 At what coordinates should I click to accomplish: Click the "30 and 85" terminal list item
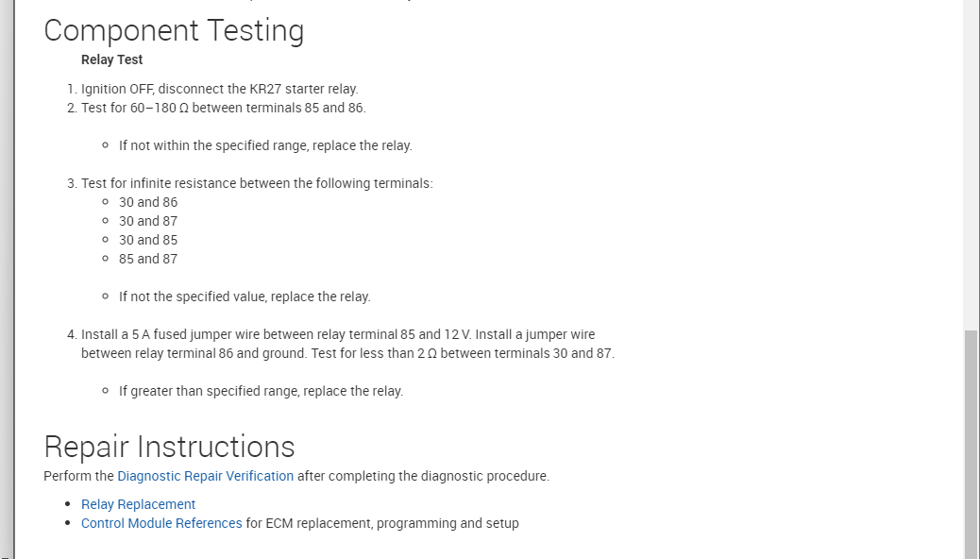[148, 240]
